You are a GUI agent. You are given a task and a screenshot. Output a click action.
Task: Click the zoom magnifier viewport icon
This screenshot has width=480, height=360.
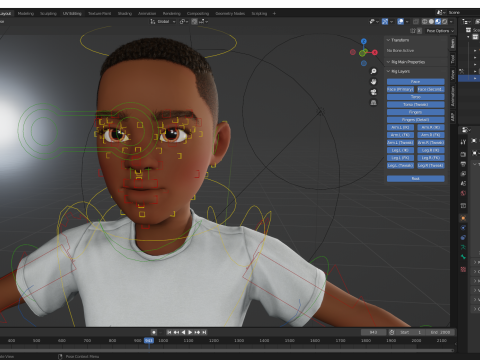(x=374, y=71)
